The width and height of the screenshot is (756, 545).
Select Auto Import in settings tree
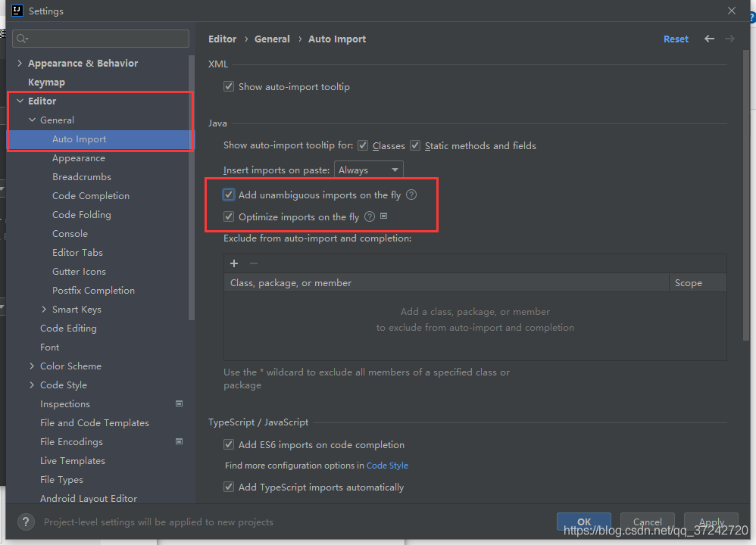(x=79, y=139)
